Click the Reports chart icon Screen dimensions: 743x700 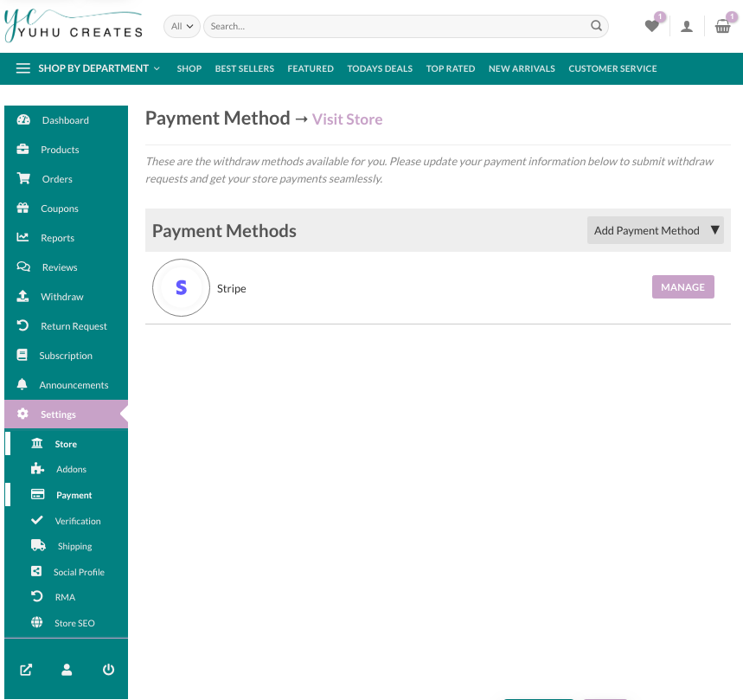coord(22,237)
